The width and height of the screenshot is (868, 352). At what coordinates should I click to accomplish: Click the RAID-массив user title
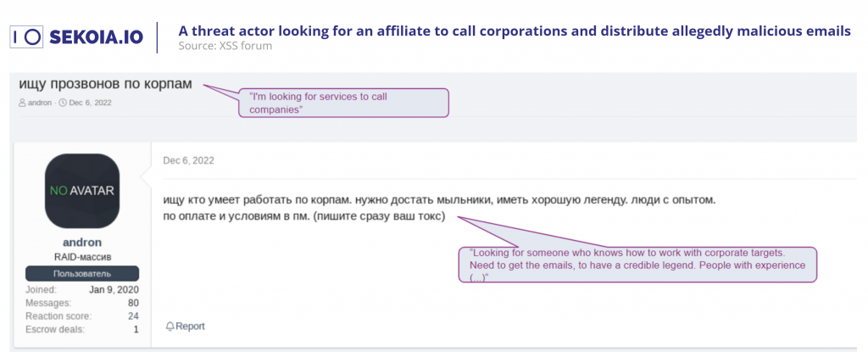click(x=82, y=257)
